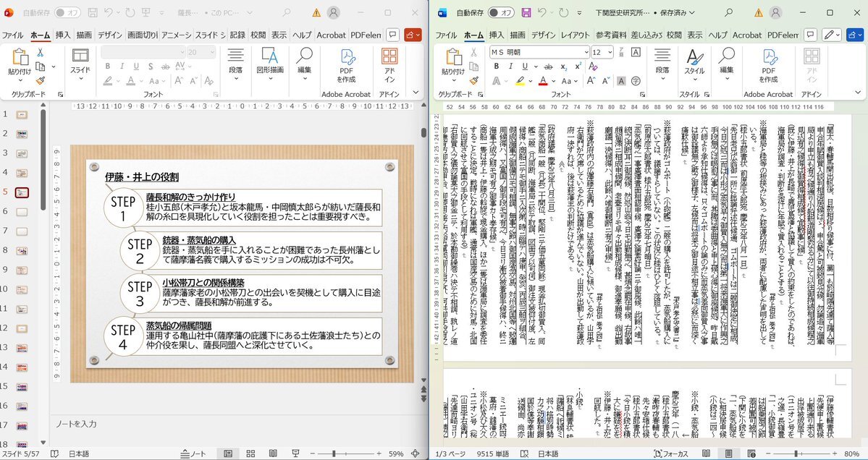Image resolution: width=868 pixels, height=460 pixels.
Task: Open the アドイン add-ins icon in PowerPoint
Action: pyautogui.click(x=389, y=65)
